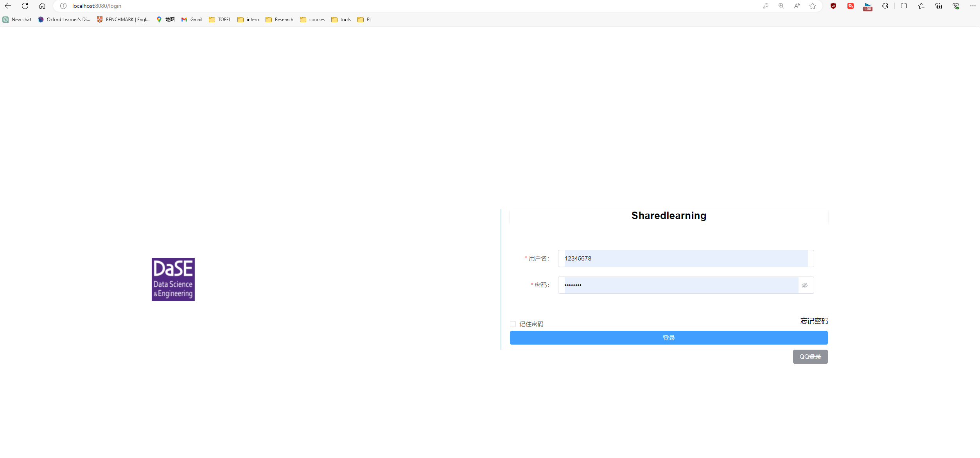Click the bookmark star icon in address bar
Viewport: 980px width, 458px height.
pyautogui.click(x=813, y=5)
